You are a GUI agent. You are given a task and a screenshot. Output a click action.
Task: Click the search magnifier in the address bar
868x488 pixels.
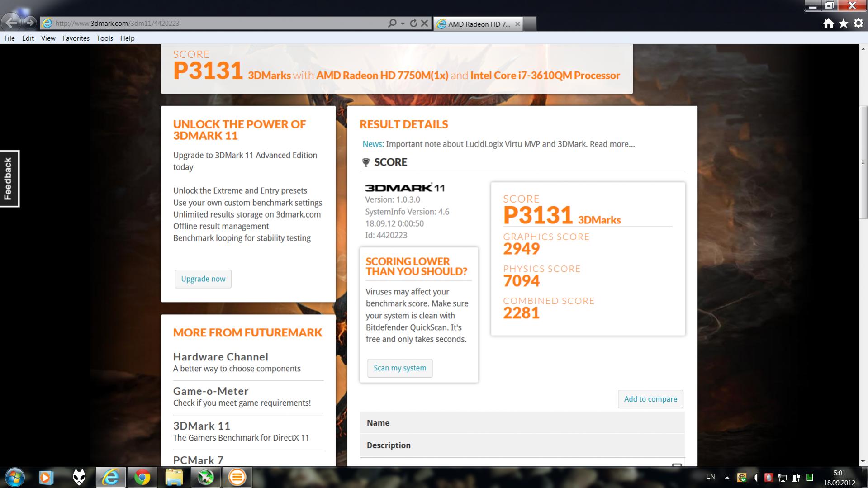pos(392,23)
